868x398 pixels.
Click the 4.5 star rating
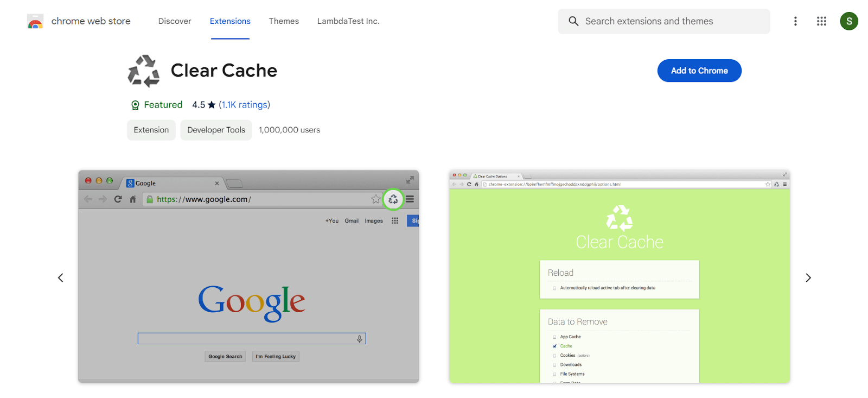(x=204, y=105)
